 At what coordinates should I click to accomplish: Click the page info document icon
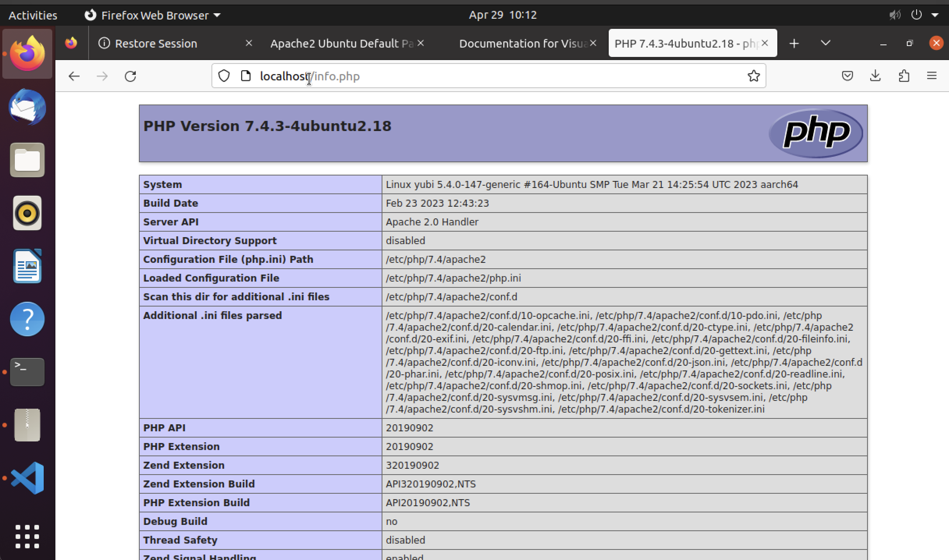[x=245, y=76]
